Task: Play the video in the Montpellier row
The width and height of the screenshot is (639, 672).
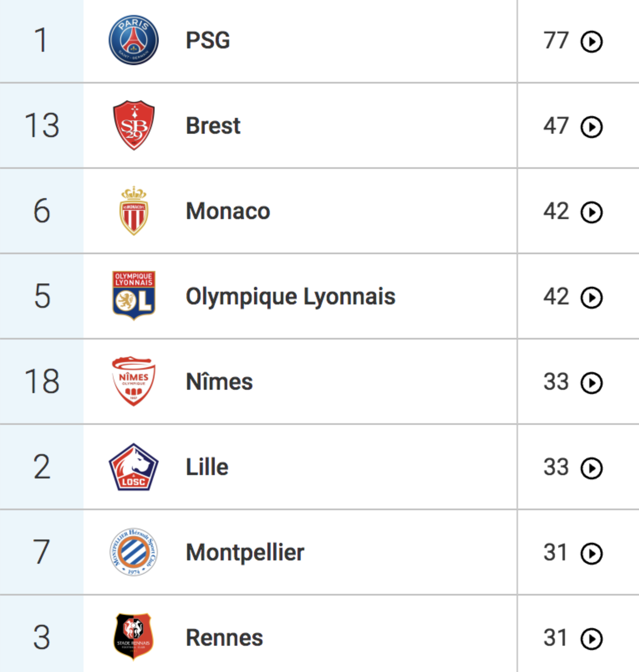Action: point(592,554)
